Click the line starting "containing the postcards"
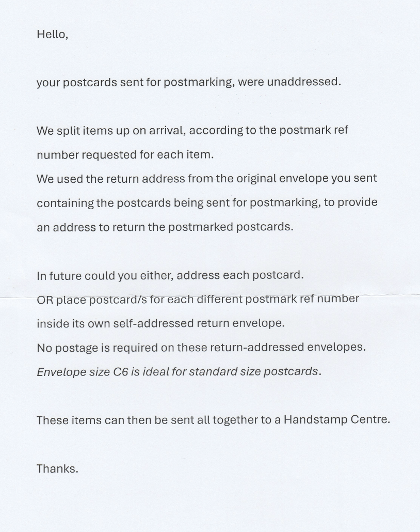The height and width of the screenshot is (532, 420). point(206,202)
